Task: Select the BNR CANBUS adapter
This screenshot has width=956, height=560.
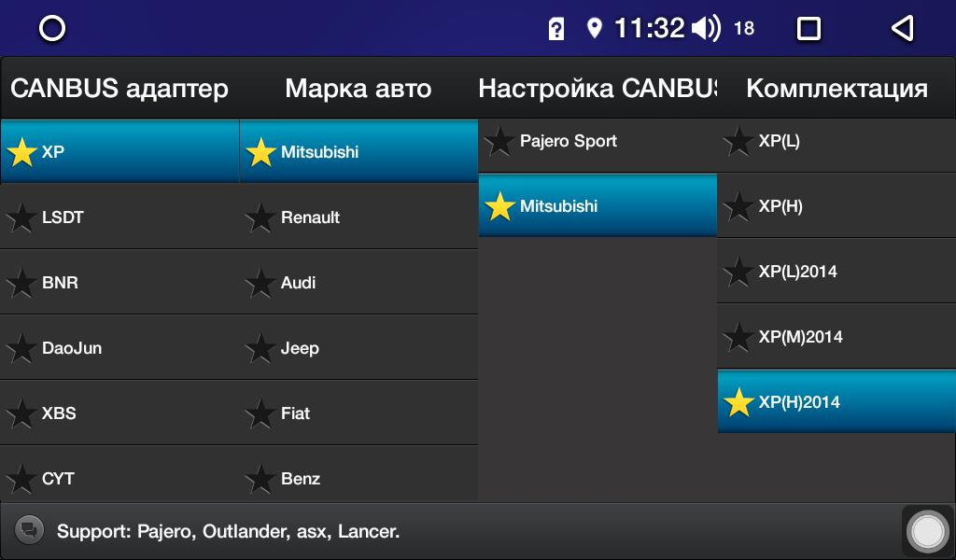Action: click(119, 283)
